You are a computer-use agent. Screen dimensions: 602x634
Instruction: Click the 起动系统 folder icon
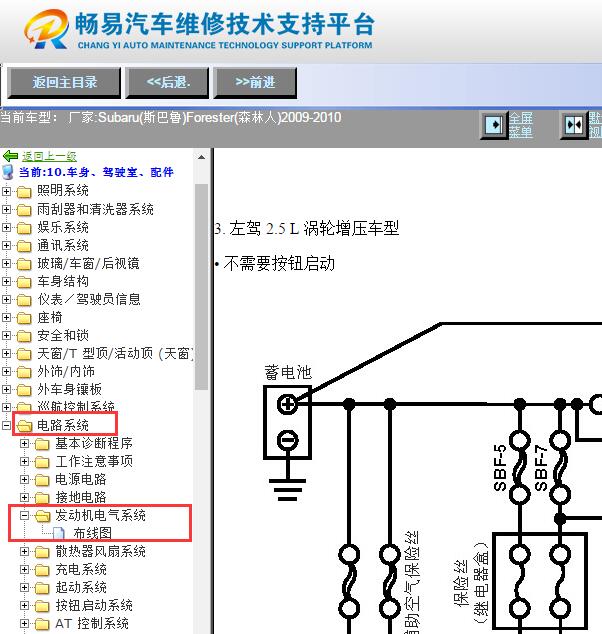pyautogui.click(x=42, y=588)
